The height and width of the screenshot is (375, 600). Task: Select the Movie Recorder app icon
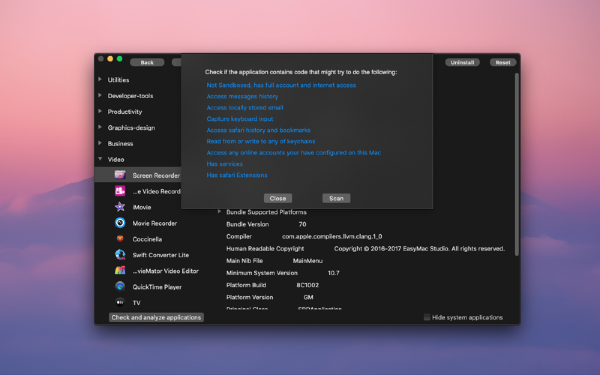pos(120,223)
